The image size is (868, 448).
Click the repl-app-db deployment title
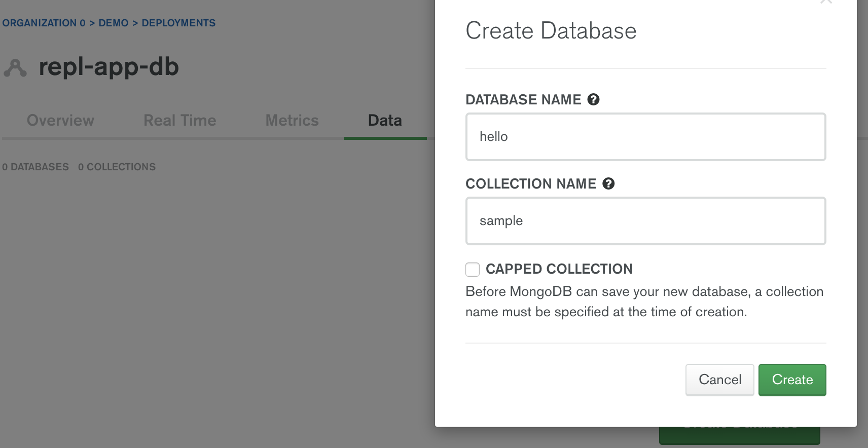pyautogui.click(x=108, y=67)
